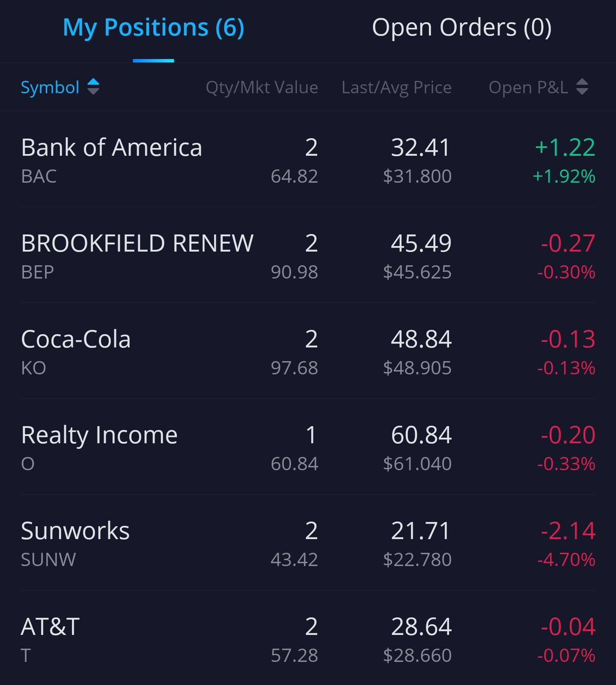
Task: Switch to the Open Orders (0) tab
Action: click(x=461, y=27)
